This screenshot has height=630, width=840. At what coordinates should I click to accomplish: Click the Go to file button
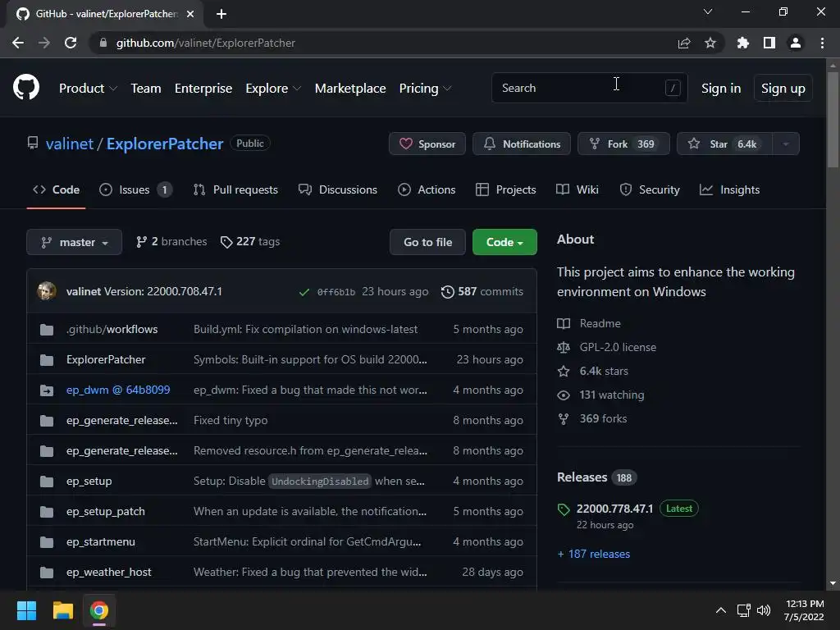[x=427, y=242]
